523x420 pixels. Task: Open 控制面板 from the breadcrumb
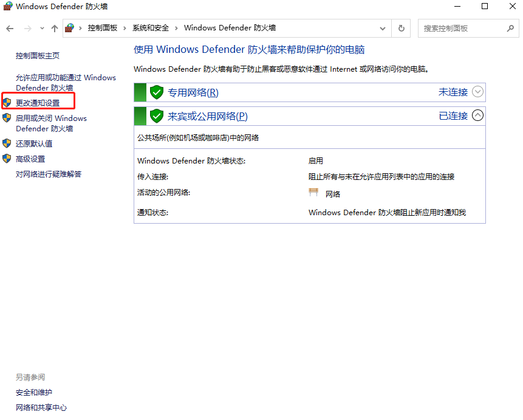[101, 27]
